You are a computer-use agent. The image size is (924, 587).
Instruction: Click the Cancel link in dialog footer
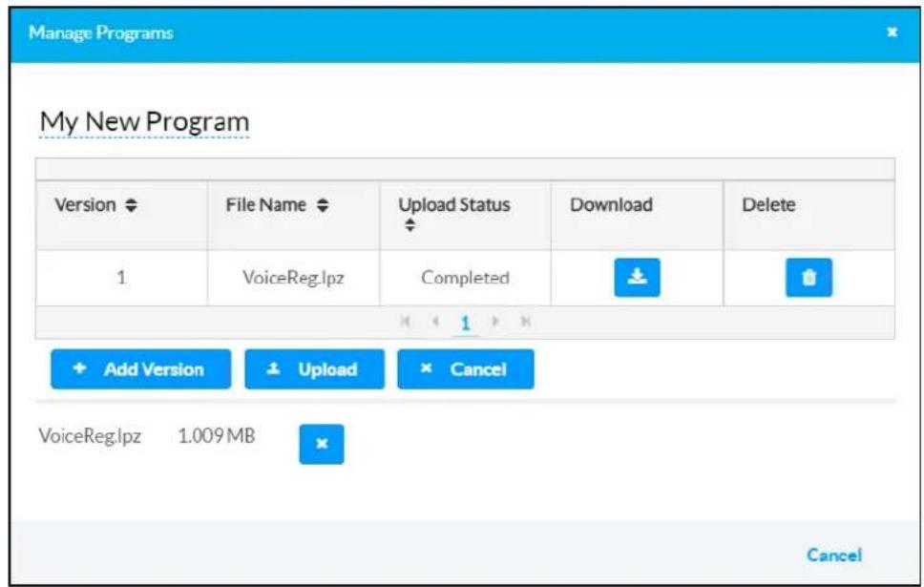coord(834,555)
